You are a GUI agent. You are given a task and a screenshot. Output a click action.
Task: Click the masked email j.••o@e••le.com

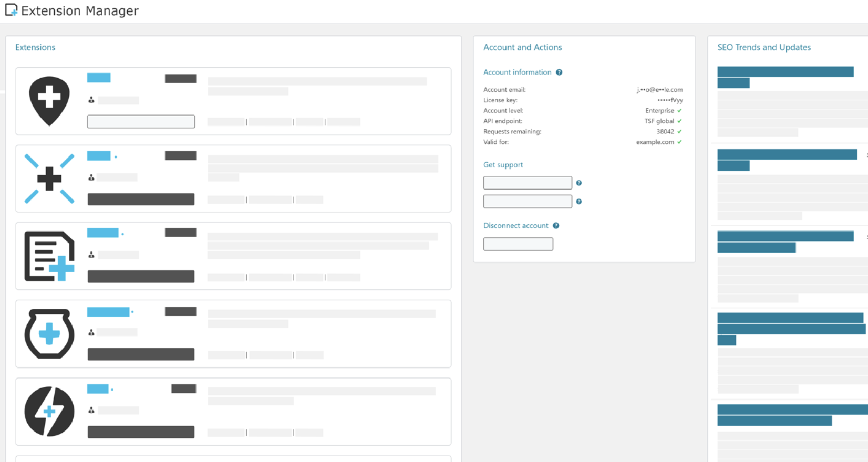coord(660,90)
